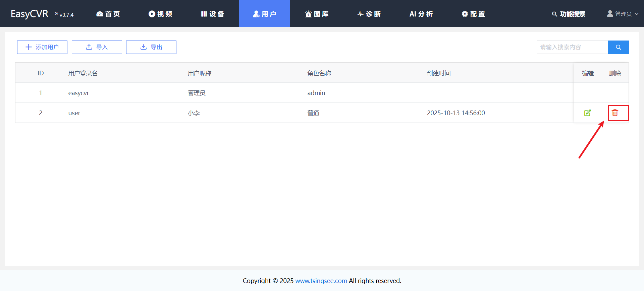The height and width of the screenshot is (291, 644).
Task: Click the red trash delete icon
Action: [615, 113]
